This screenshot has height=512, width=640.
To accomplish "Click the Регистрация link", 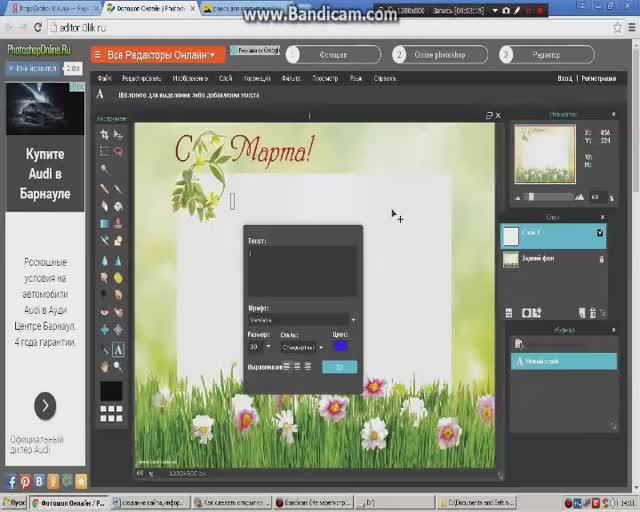I will pyautogui.click(x=598, y=78).
